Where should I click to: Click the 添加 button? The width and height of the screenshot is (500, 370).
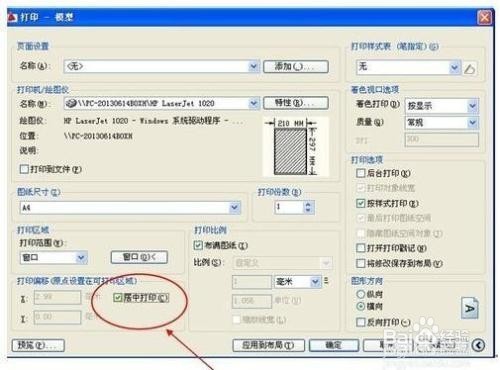[296, 66]
